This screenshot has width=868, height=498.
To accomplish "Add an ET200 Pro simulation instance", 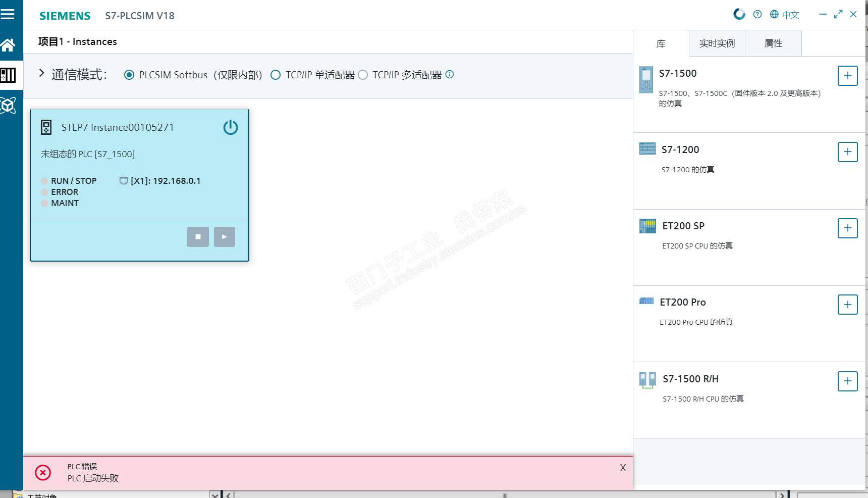I will [848, 305].
